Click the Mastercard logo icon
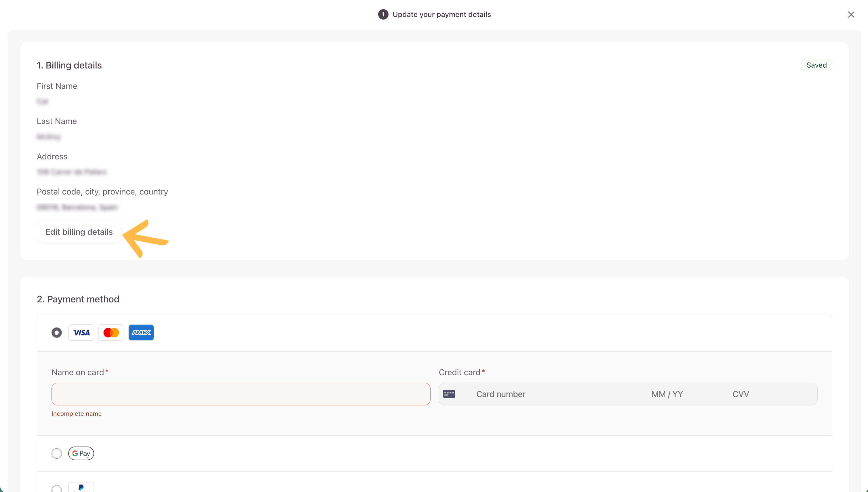 point(111,333)
